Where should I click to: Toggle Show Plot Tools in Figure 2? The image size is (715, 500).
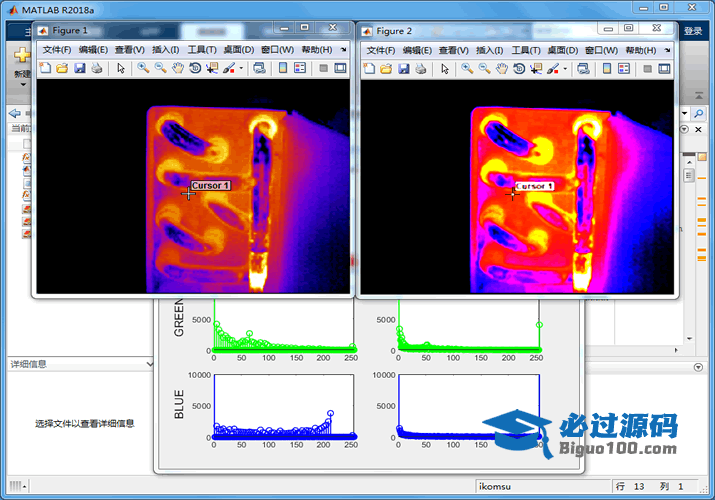click(665, 68)
